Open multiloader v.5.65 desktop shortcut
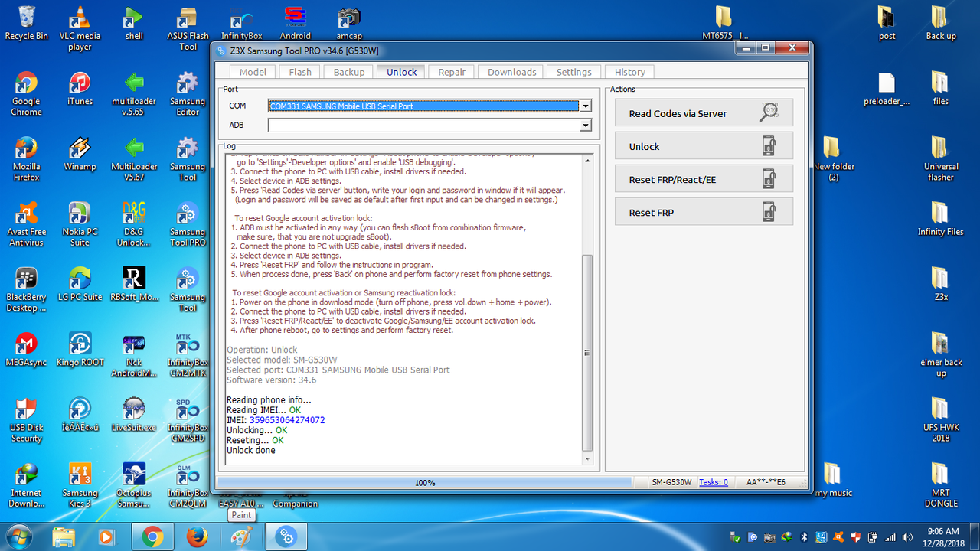 pos(134,93)
